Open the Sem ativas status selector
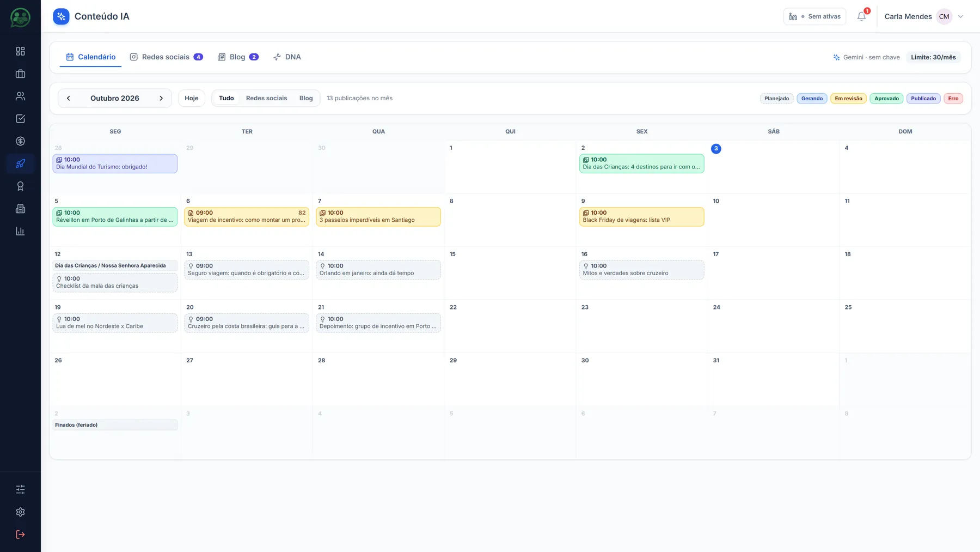This screenshot has height=552, width=980. pos(814,16)
